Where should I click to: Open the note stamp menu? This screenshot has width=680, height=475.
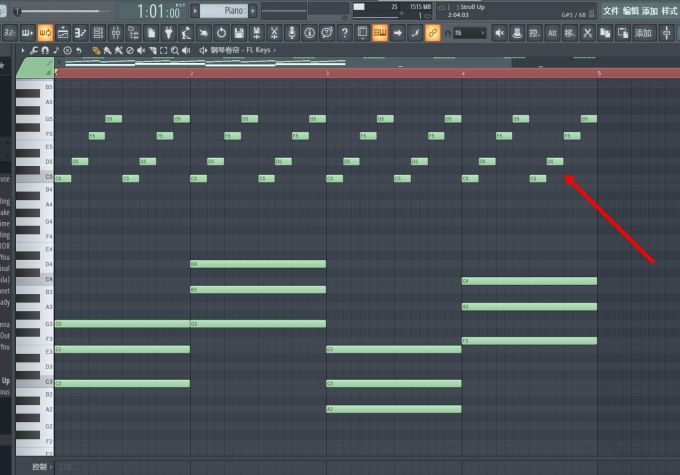pyautogui.click(x=56, y=50)
